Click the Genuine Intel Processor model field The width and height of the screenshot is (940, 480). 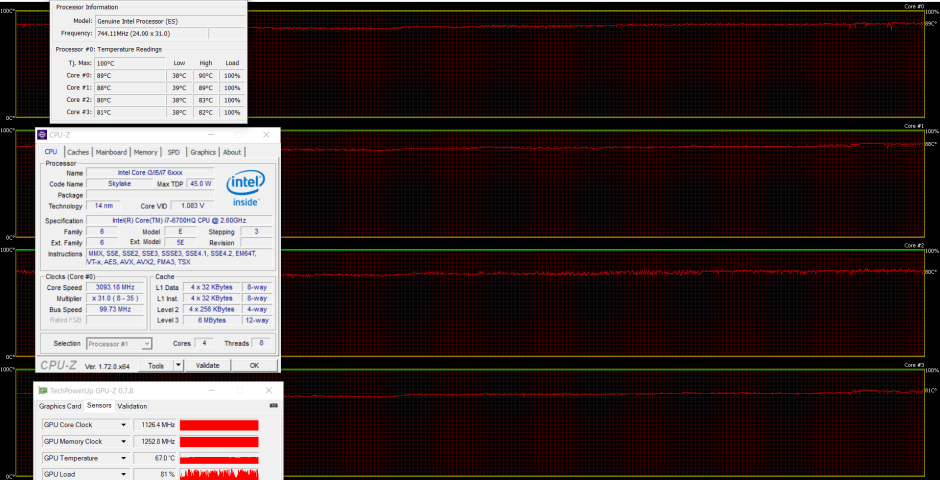click(169, 21)
